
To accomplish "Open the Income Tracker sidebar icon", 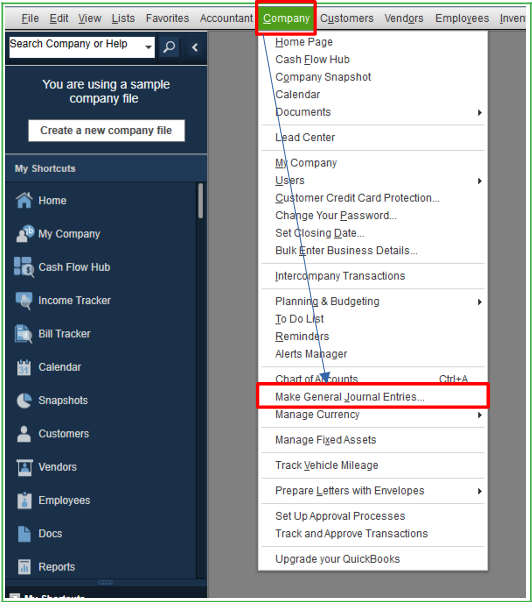I will coord(24,300).
